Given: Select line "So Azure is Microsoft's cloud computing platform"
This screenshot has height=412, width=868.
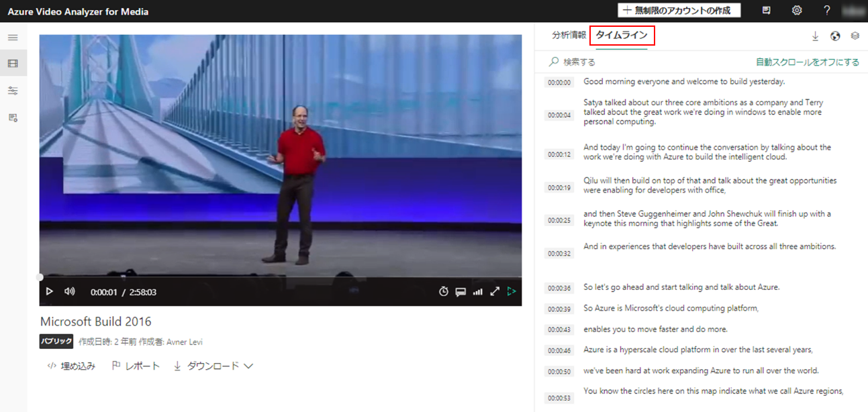Looking at the screenshot, I should (x=671, y=309).
